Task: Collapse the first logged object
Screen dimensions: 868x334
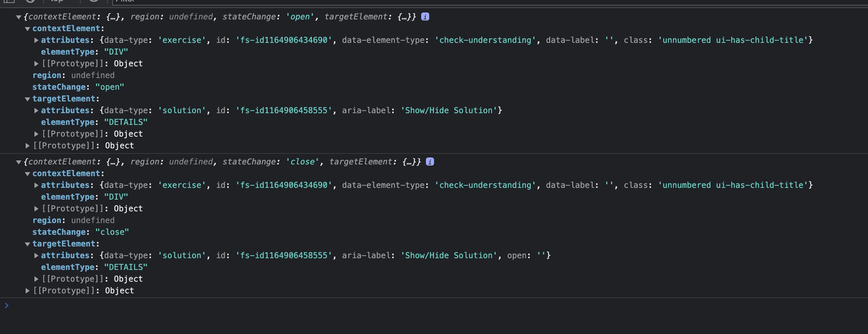Action: click(x=18, y=17)
